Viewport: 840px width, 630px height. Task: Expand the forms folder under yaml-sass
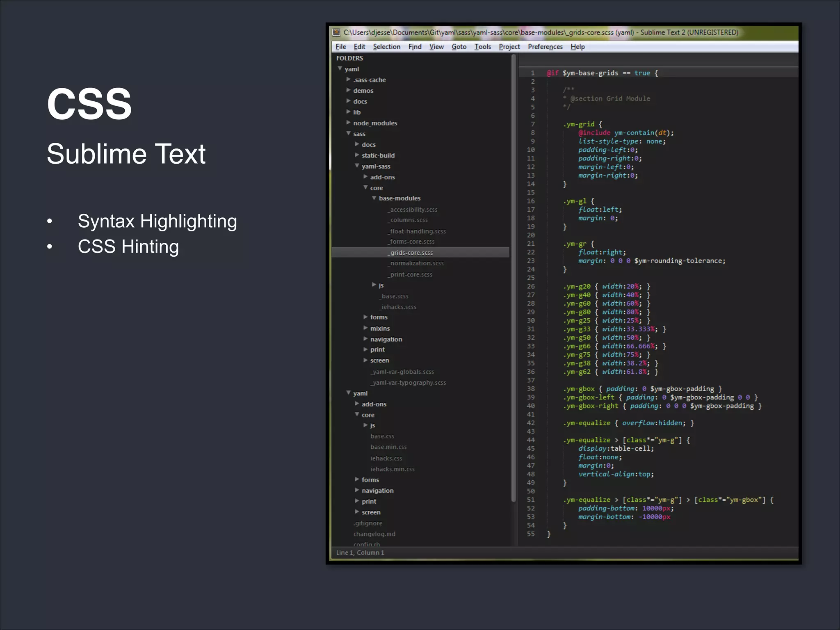(x=365, y=317)
